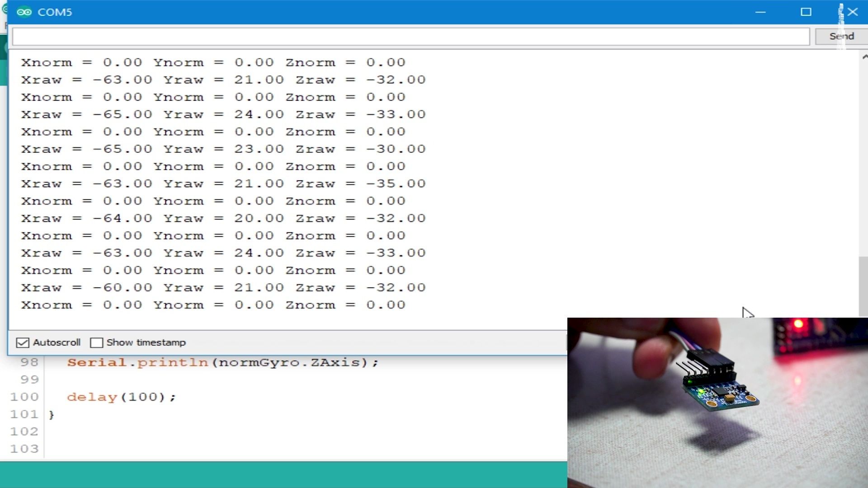Click the maximize icon on the COM5 window
The image size is (868, 488).
(x=807, y=12)
